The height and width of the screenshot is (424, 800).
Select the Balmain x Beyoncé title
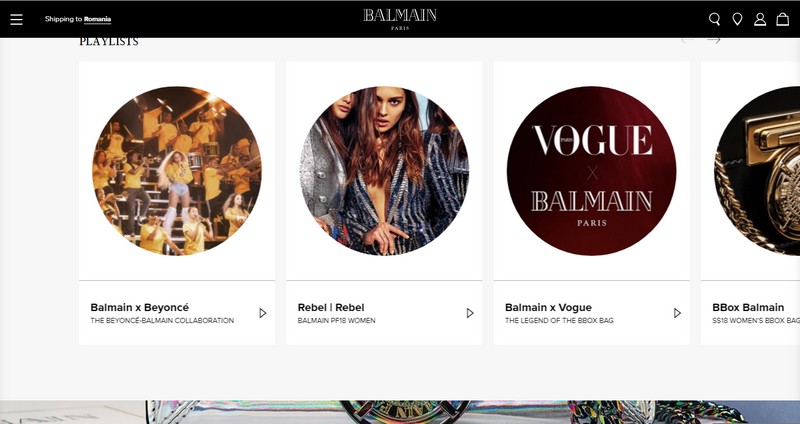(x=139, y=308)
